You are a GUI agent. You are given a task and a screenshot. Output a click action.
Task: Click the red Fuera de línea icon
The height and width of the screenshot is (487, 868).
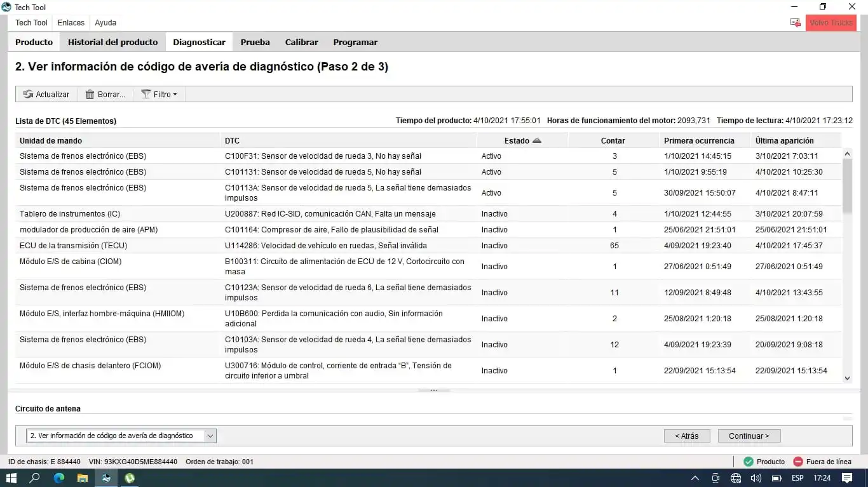coord(798,462)
